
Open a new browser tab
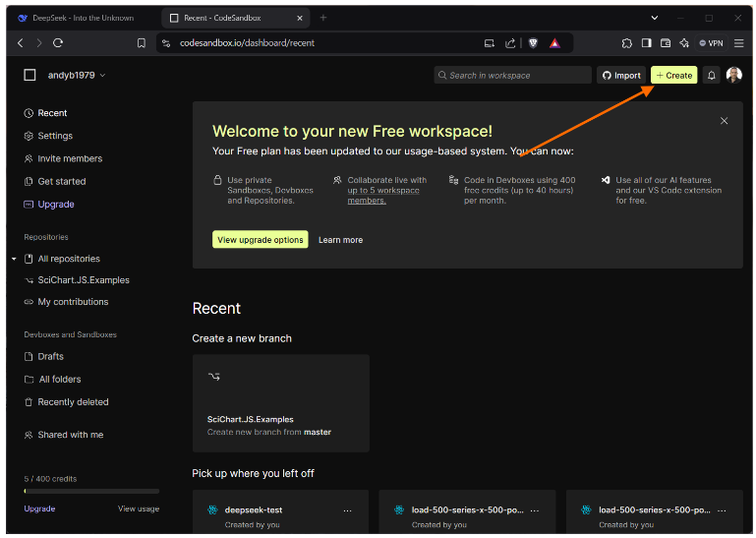(323, 18)
